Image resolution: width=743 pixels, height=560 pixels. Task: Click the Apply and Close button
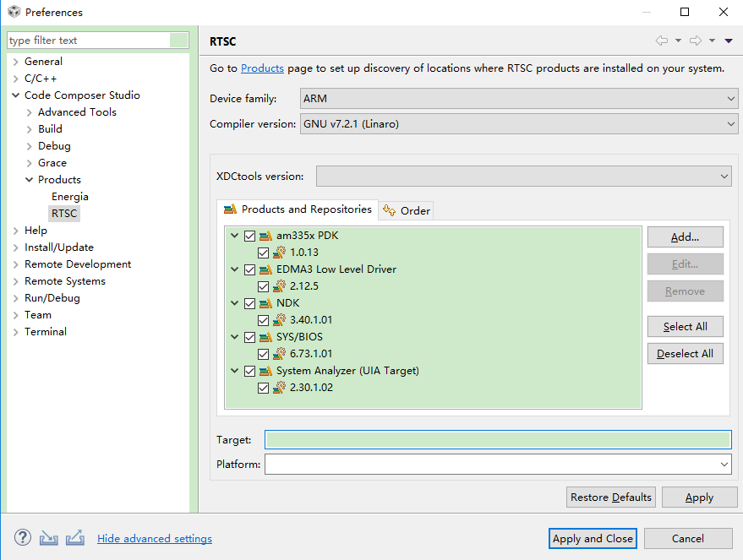pos(593,538)
